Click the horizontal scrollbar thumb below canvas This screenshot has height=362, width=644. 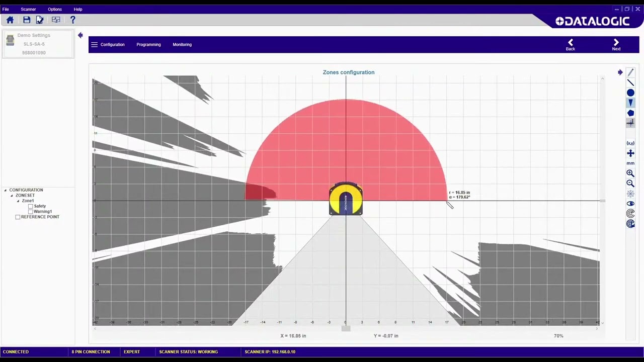(346, 329)
